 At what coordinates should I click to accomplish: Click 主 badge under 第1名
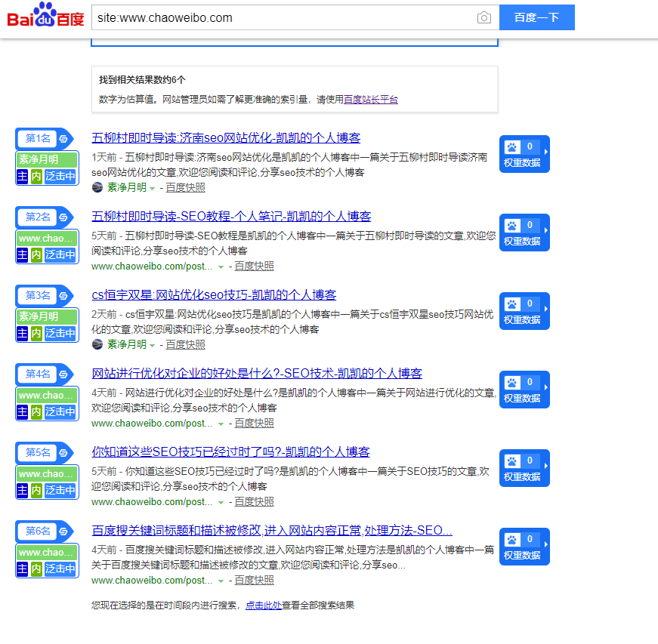22,176
